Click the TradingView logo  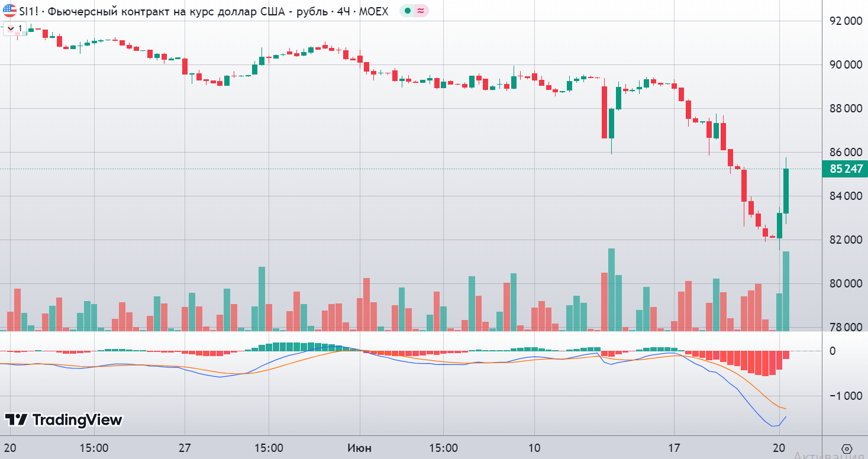pyautogui.click(x=63, y=420)
